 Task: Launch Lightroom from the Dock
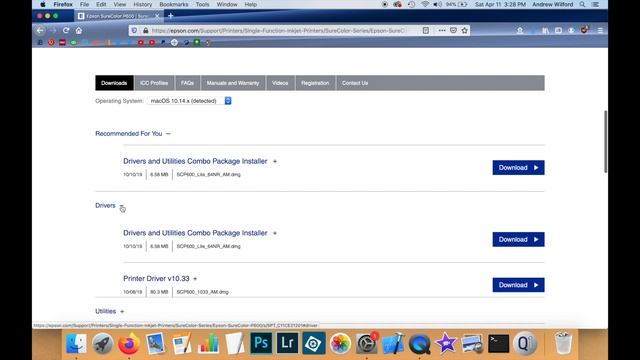(287, 343)
